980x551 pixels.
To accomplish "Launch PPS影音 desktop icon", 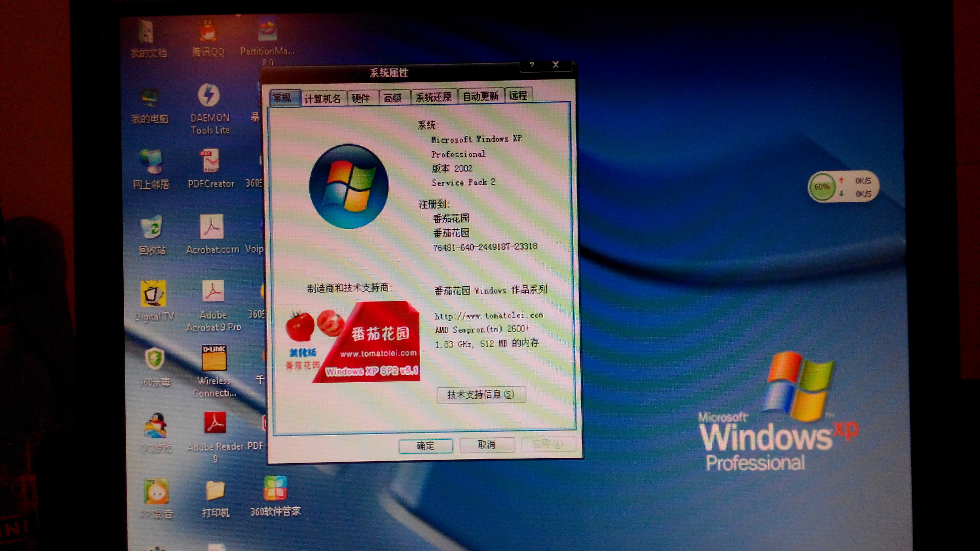I will pos(156,499).
